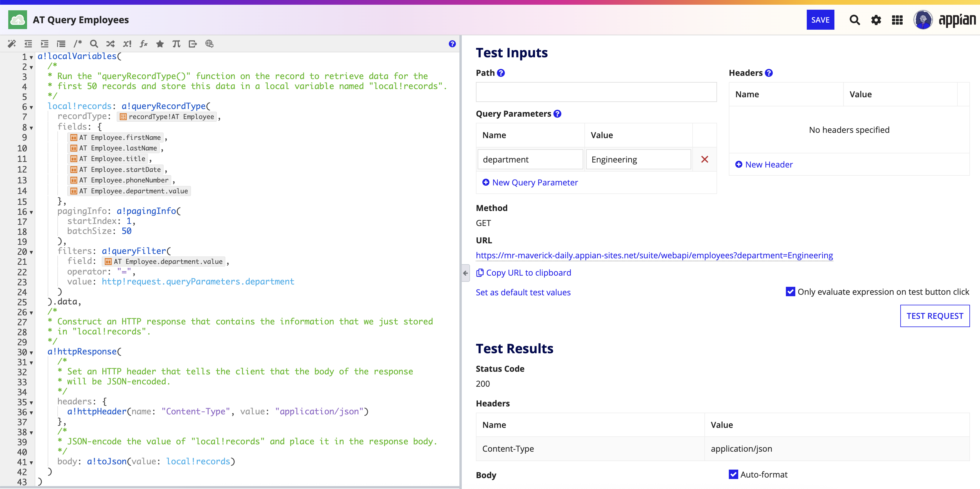The height and width of the screenshot is (489, 980).
Task: Click the globe translation toolbar icon
Action: point(209,44)
